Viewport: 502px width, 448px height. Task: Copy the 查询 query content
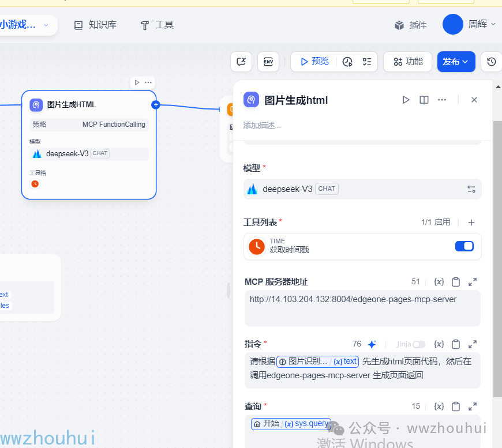pos(456,406)
